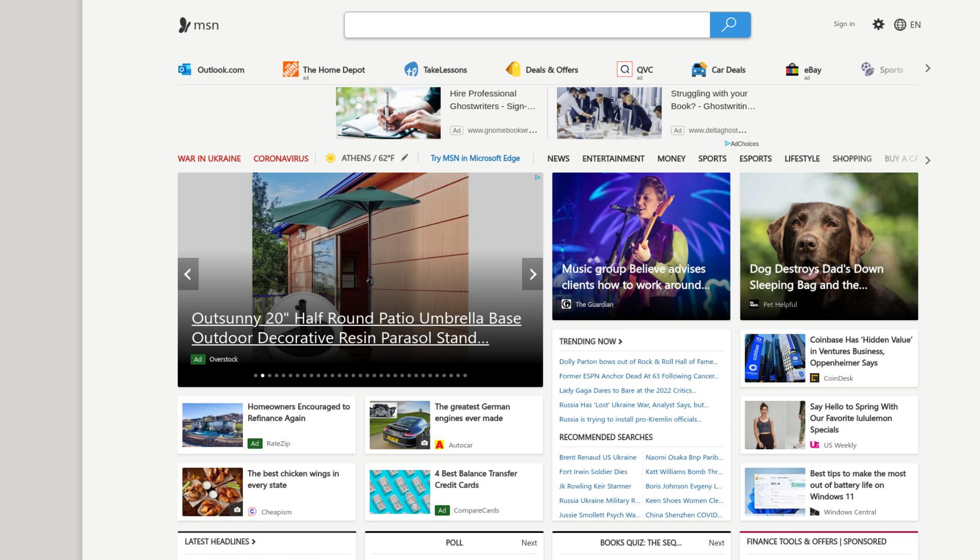Open Sports shortcut icon
The width and height of the screenshot is (980, 560).
867,69
